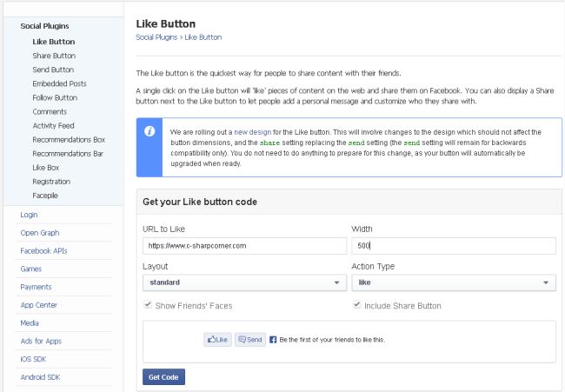Click 'Be the first of your friends' text
This screenshot has height=392, width=565.
(332, 340)
